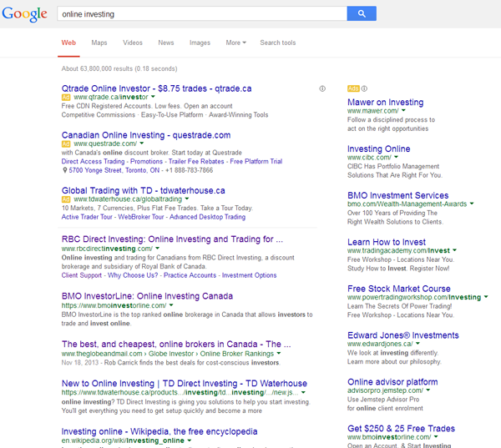Click Active Trader Tour sitelink
The height and width of the screenshot is (448, 501).
[87, 217]
